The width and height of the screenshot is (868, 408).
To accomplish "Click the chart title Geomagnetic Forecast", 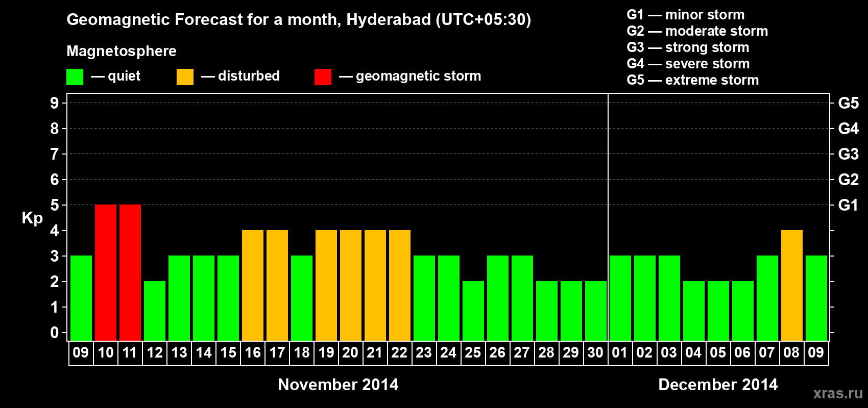I will click(x=299, y=20).
